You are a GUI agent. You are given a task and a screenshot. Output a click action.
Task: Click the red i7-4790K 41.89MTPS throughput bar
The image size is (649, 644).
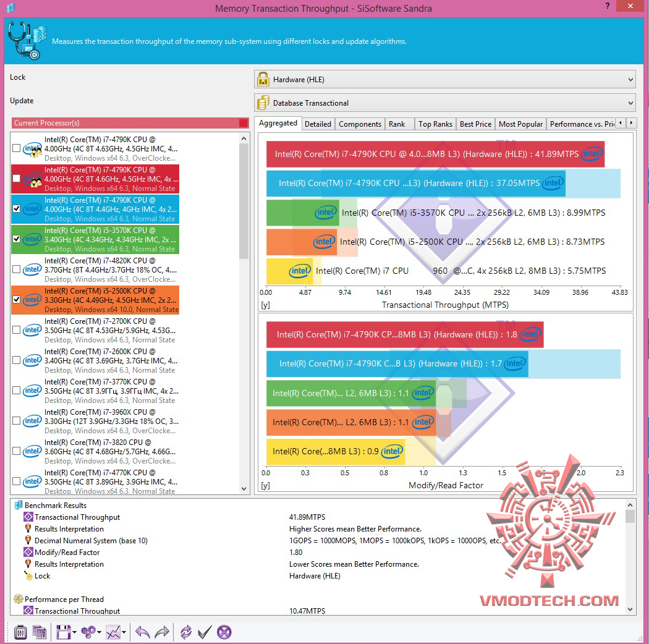435,154
